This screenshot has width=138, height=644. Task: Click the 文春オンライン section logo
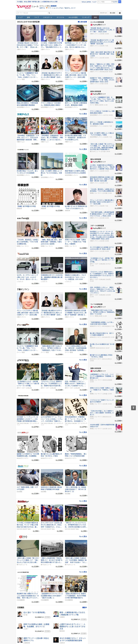point(23,289)
